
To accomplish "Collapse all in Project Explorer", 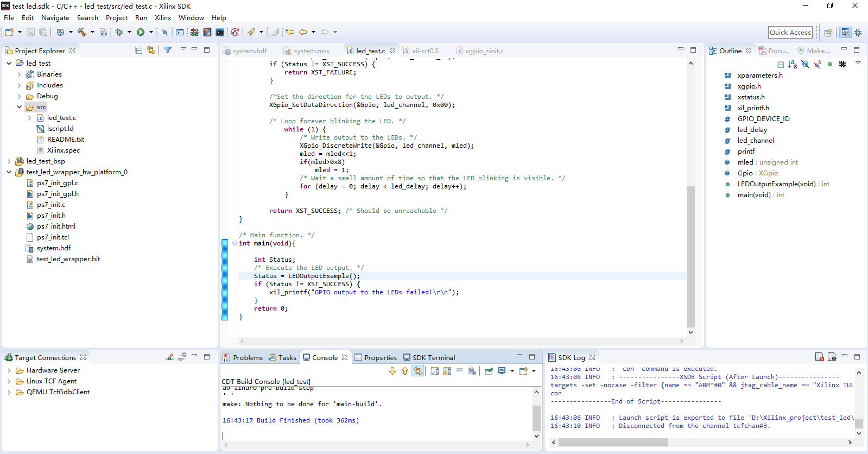I will 138,50.
